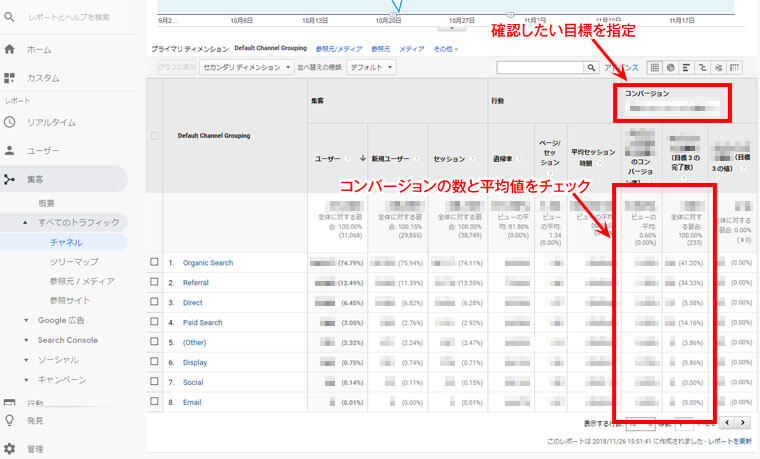Open the Paid Search channel link
Viewport: 760px width, 459px height.
pos(203,322)
